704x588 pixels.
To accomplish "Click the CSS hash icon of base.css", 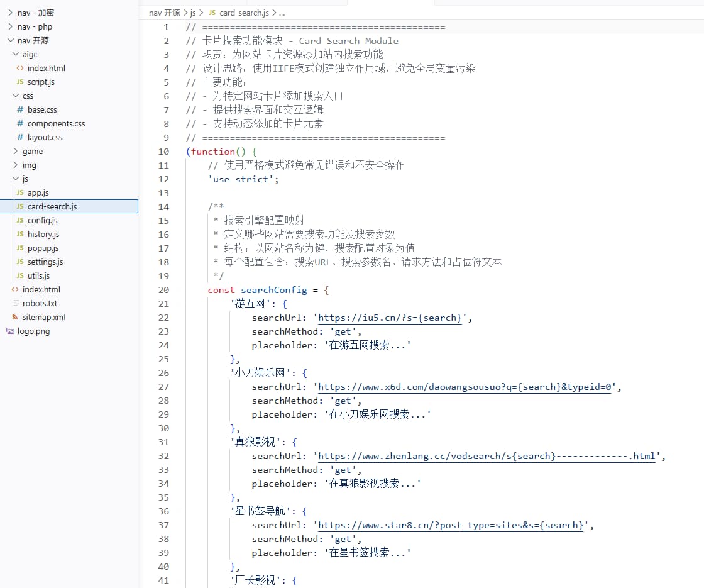I will (20, 109).
